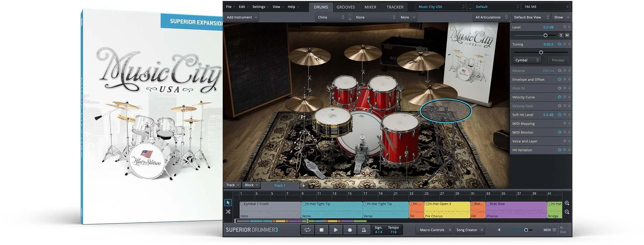Open the Settings menu
The image size is (644, 245).
pos(260,7)
